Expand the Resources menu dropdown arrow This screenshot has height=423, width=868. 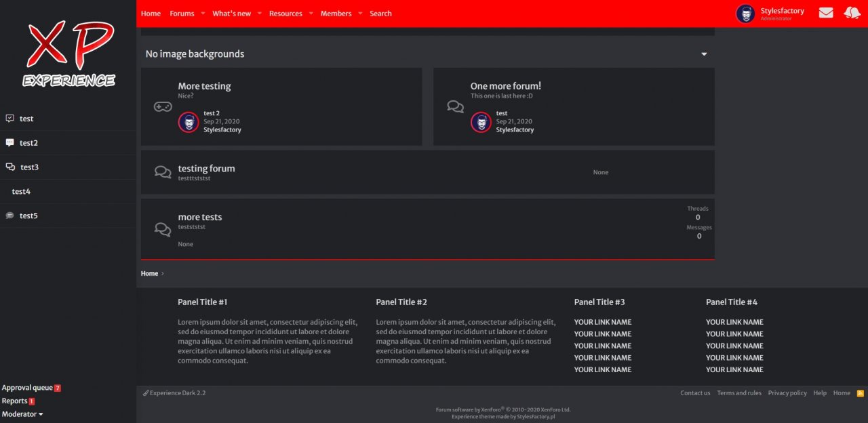pos(311,14)
